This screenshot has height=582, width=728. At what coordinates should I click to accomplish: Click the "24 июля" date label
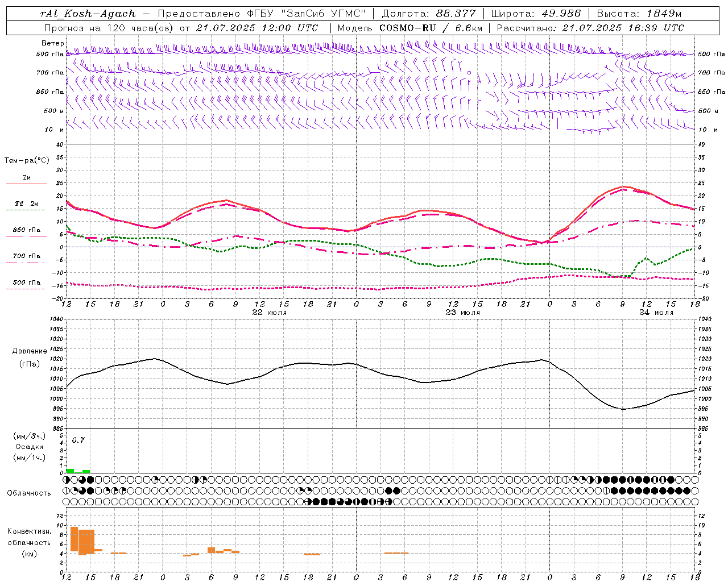coord(656,313)
